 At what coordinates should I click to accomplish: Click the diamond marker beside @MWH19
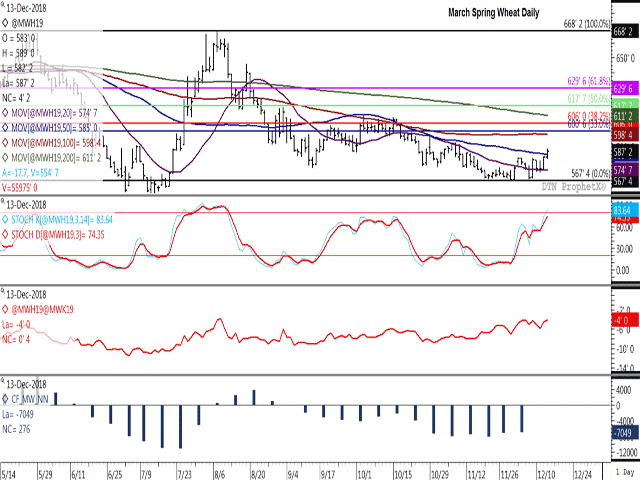point(5,23)
